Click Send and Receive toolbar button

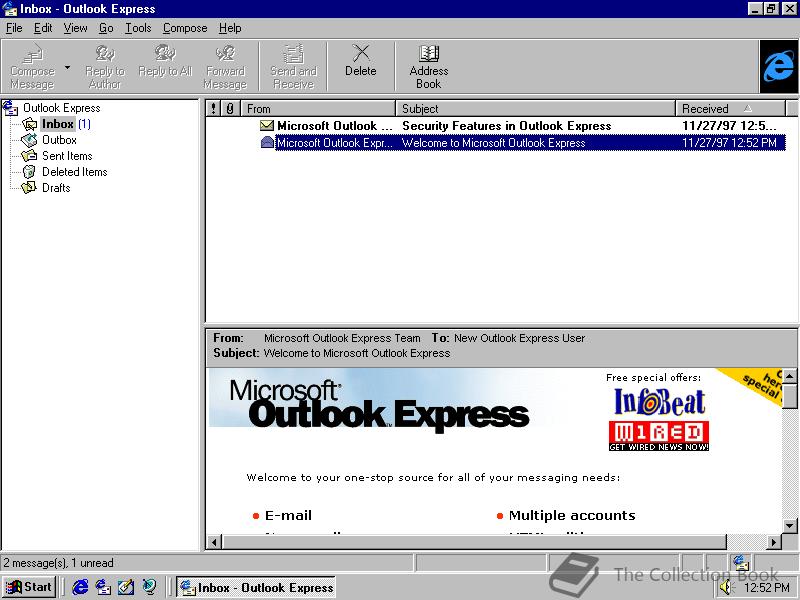(293, 67)
